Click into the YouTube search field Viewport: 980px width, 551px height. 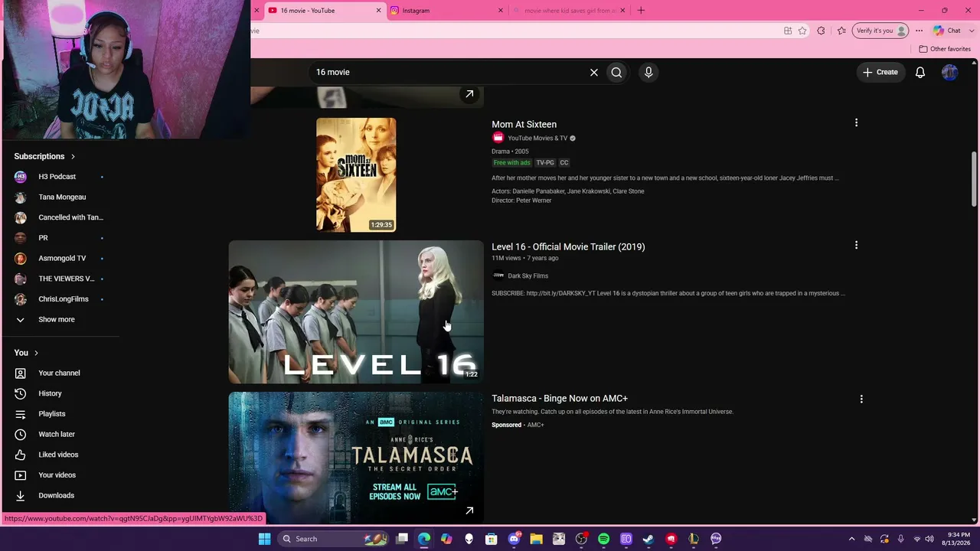(448, 72)
